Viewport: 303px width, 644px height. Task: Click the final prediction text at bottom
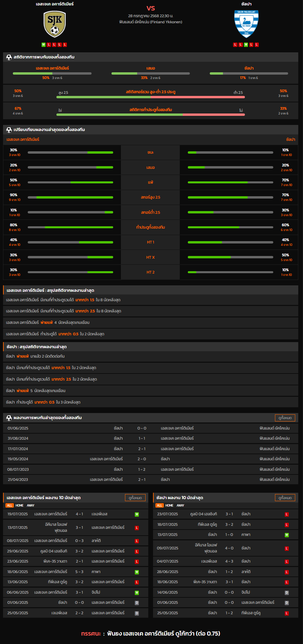(x=151, y=634)
